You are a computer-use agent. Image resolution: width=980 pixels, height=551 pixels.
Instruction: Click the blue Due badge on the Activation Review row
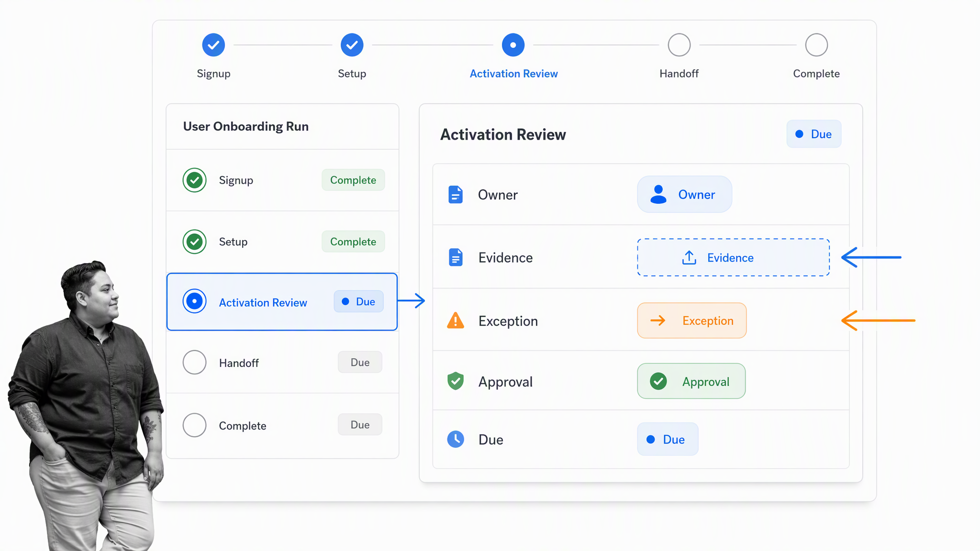point(358,301)
